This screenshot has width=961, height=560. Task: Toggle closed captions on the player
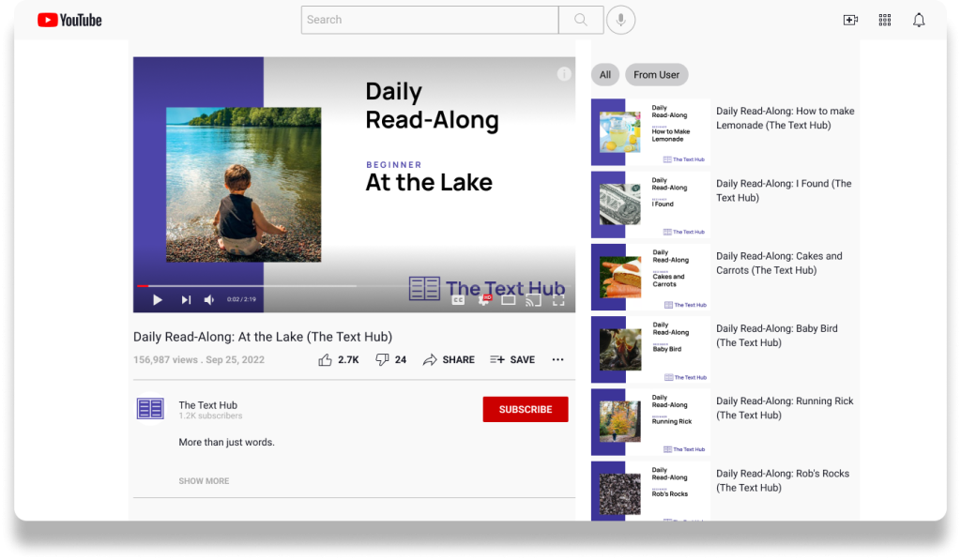tap(458, 300)
